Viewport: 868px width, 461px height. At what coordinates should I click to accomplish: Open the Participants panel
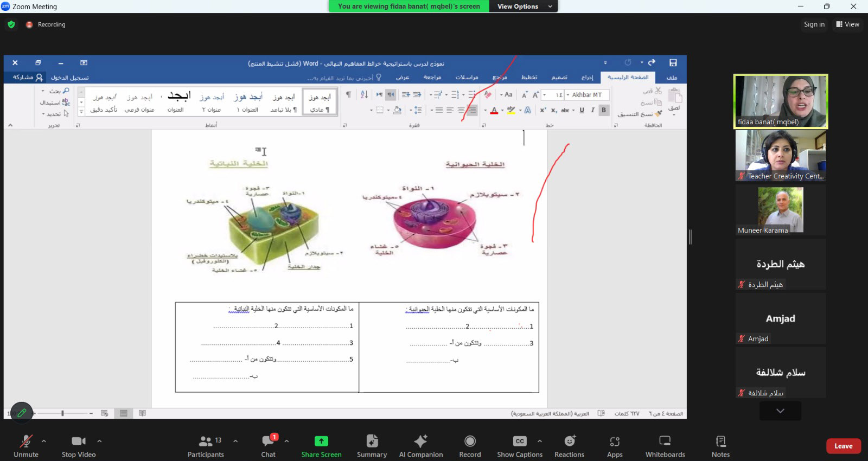(x=206, y=446)
